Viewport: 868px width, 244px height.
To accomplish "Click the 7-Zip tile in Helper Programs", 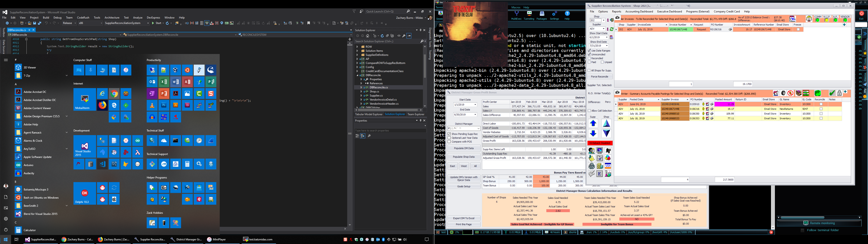I will (164, 188).
